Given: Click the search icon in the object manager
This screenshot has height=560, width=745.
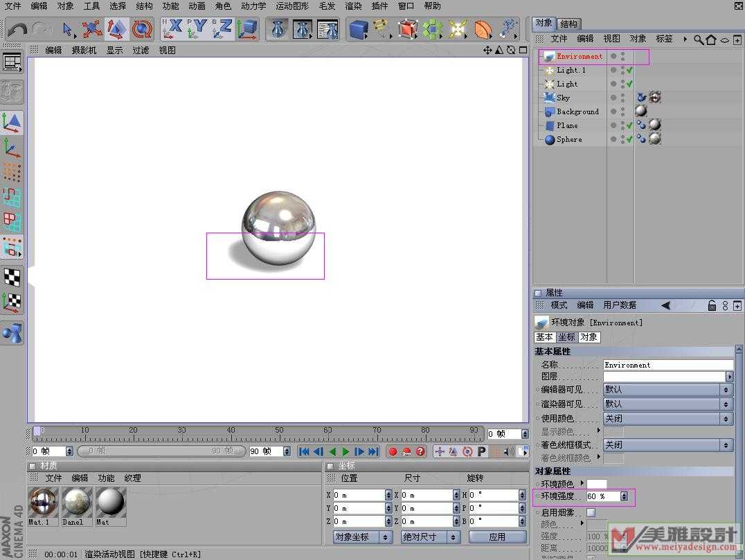Looking at the screenshot, I should coord(699,39).
